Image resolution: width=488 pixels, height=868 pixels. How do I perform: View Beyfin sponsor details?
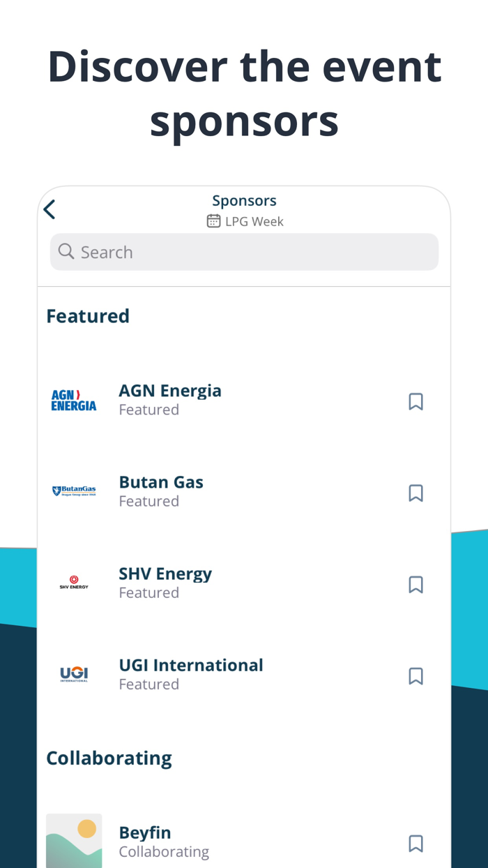pyautogui.click(x=144, y=832)
